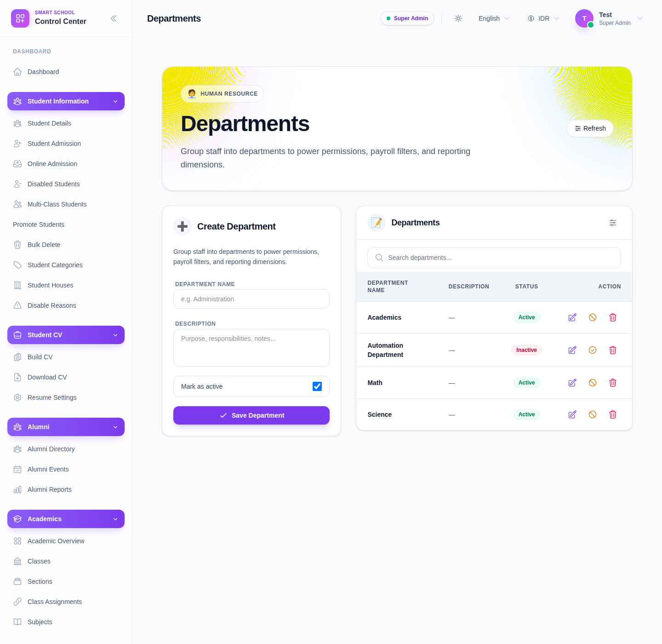Open the IDR currency dropdown

(x=544, y=18)
